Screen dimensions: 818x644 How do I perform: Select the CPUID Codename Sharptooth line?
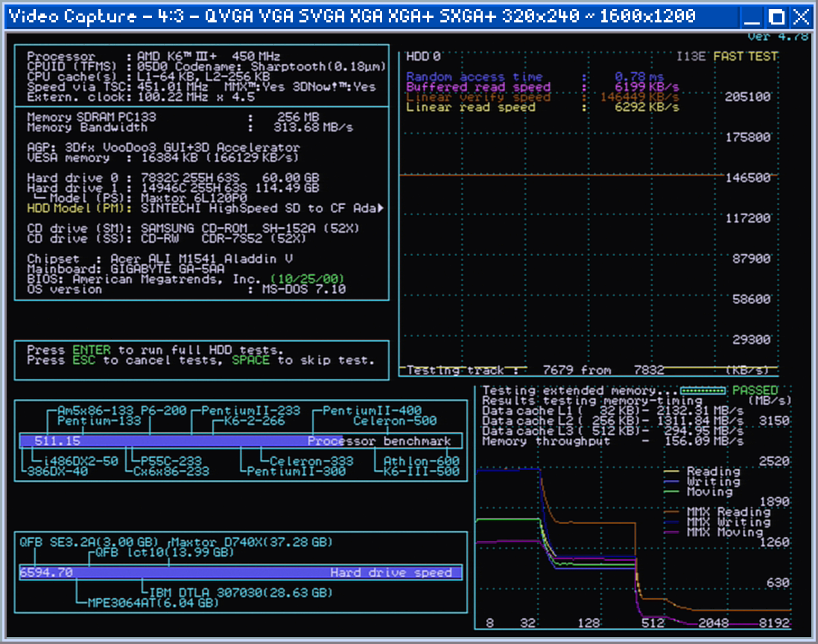tap(206, 67)
